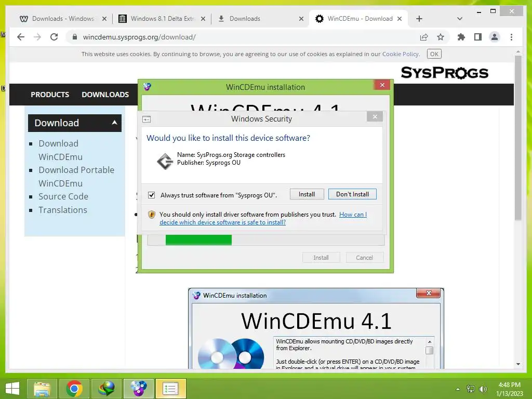Click Install in Windows Security dialog
Image resolution: width=532 pixels, height=399 pixels.
[x=307, y=194]
